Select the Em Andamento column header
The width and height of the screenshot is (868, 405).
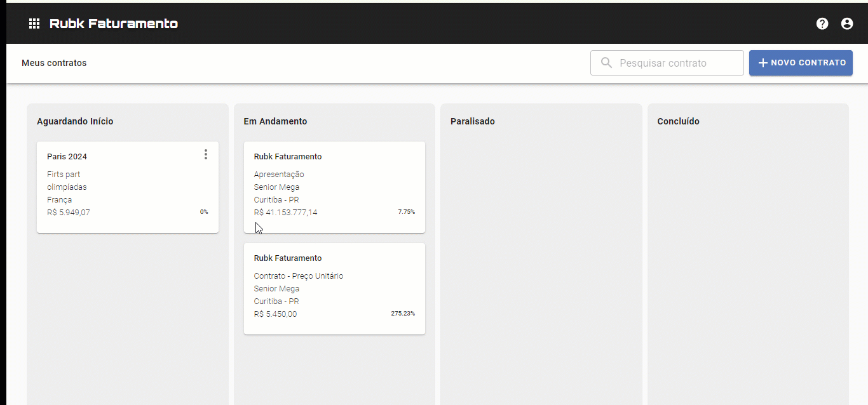pyautogui.click(x=275, y=121)
